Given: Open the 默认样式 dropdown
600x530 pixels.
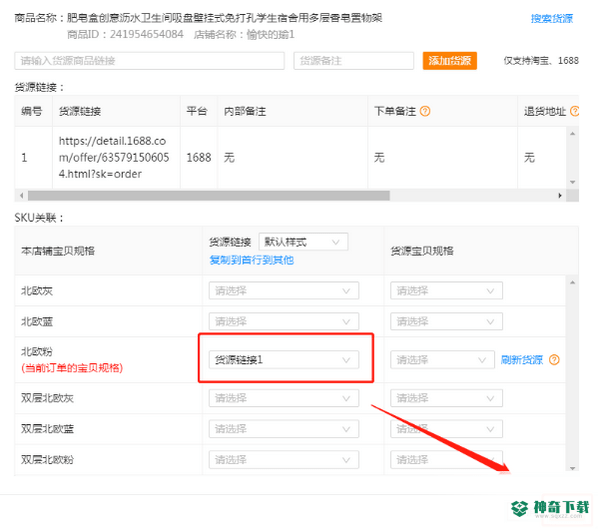Looking at the screenshot, I should (303, 242).
